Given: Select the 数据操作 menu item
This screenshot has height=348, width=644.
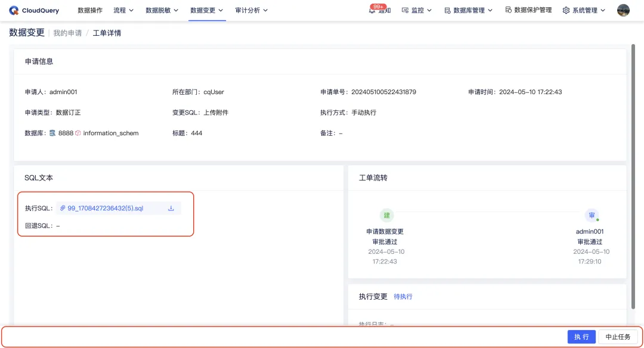Looking at the screenshot, I should tap(90, 10).
